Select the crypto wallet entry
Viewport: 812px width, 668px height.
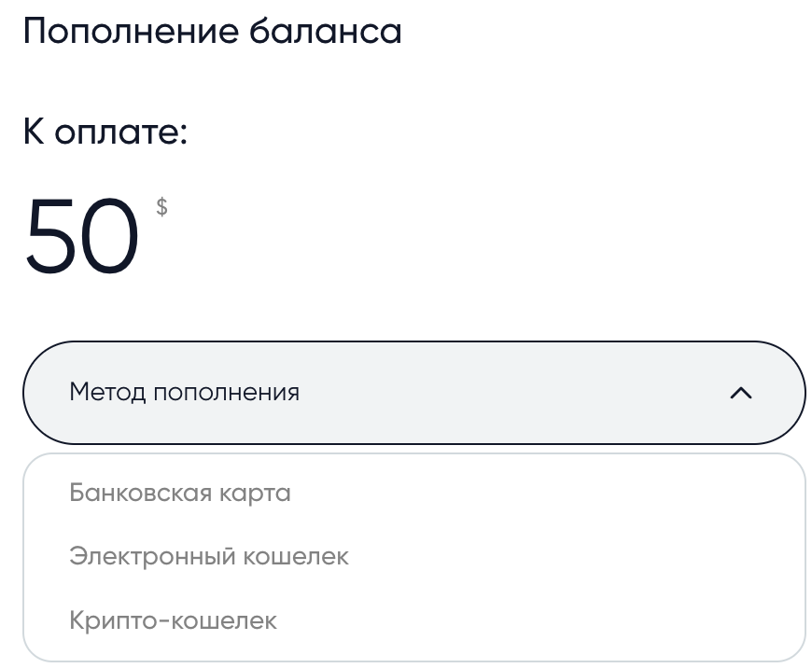pyautogui.click(x=173, y=620)
